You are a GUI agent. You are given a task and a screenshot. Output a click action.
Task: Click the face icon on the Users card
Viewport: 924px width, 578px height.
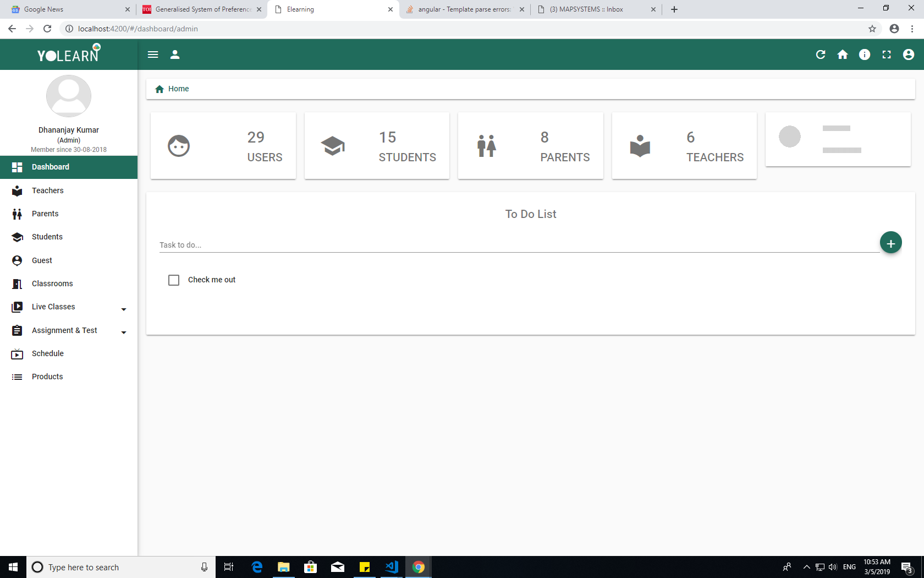tap(179, 146)
